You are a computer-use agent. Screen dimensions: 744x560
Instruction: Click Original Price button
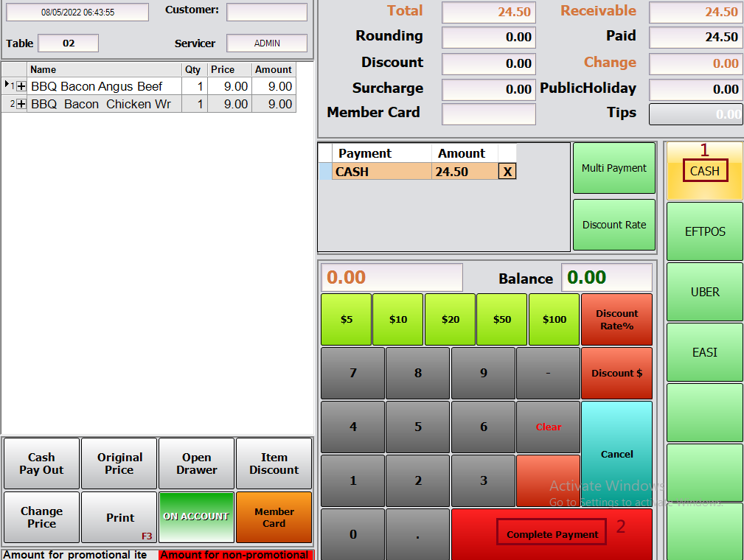pos(119,463)
